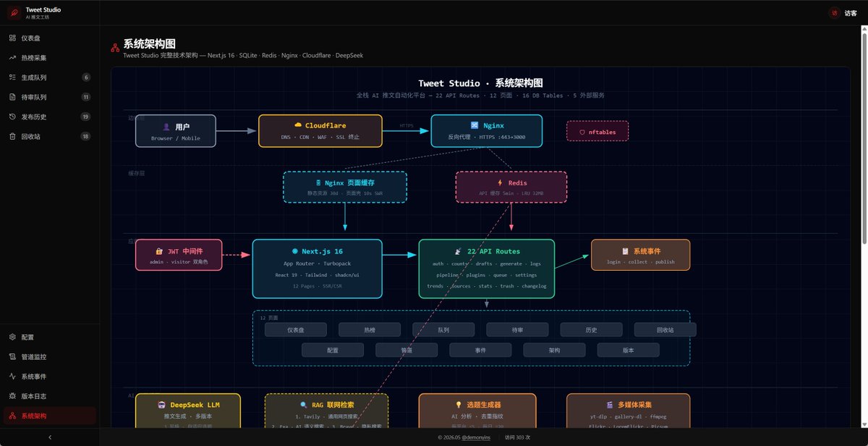Click the 待审 page chip in diagram
The image size is (868, 446).
[x=517, y=329]
